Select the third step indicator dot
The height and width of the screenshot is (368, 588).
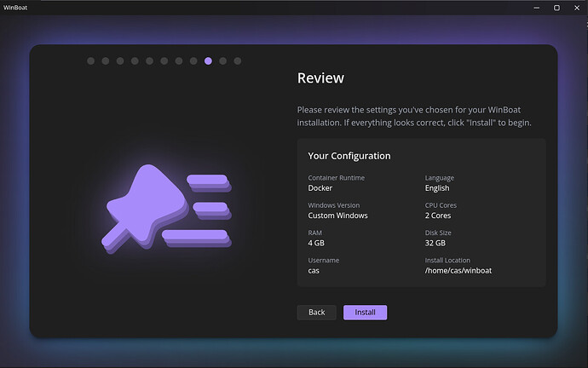120,61
